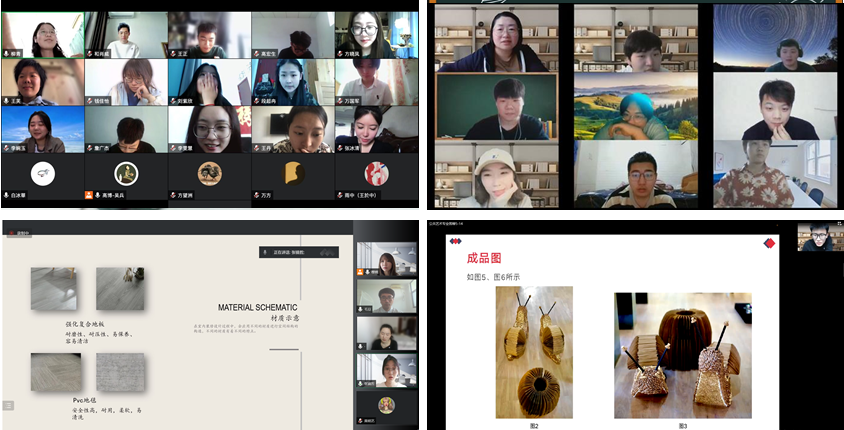Viewport: 844px width, 430px height.
Task: Click the red recording indicator above the material slide
Action: coord(10,232)
